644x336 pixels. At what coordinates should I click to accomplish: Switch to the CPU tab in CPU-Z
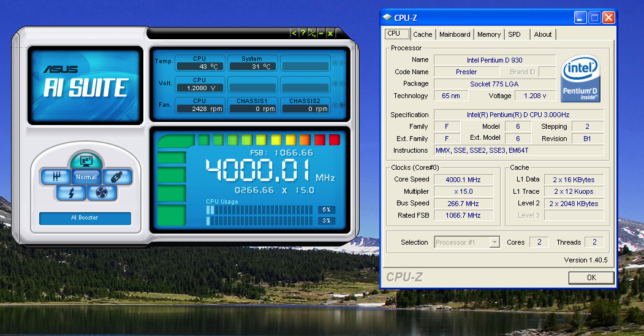click(396, 34)
